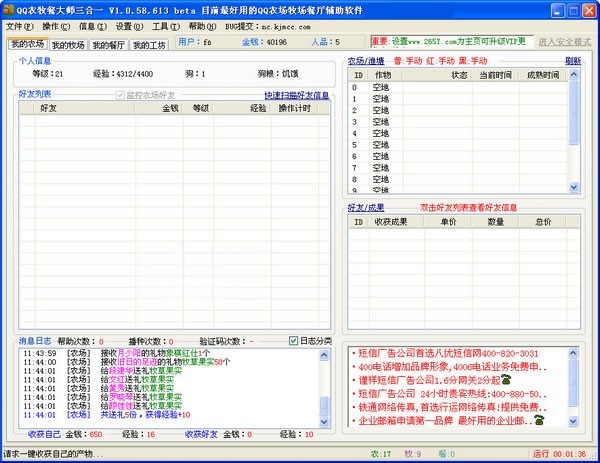This screenshot has height=463, width=600.
Task: Click the 重要 notice text field
Action: (x=448, y=42)
